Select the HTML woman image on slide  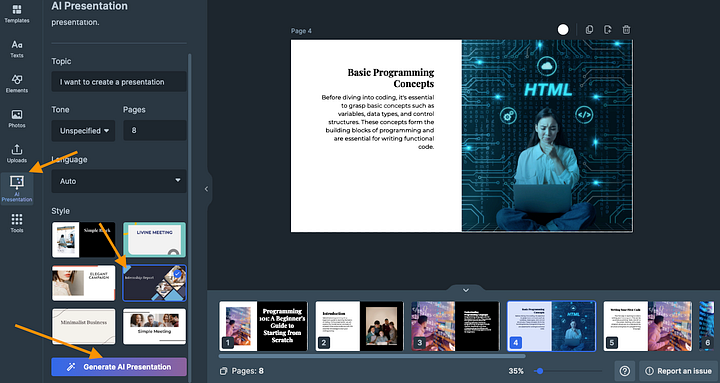tap(547, 135)
